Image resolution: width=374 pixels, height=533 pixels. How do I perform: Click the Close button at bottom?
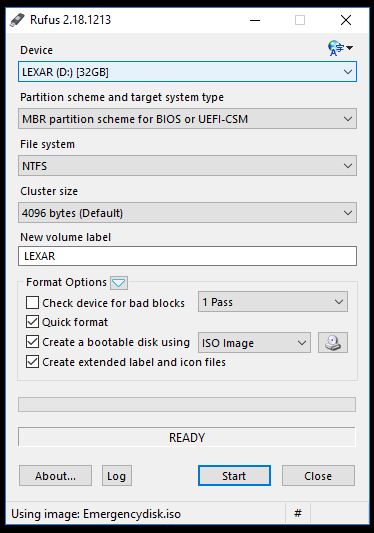[x=318, y=476]
